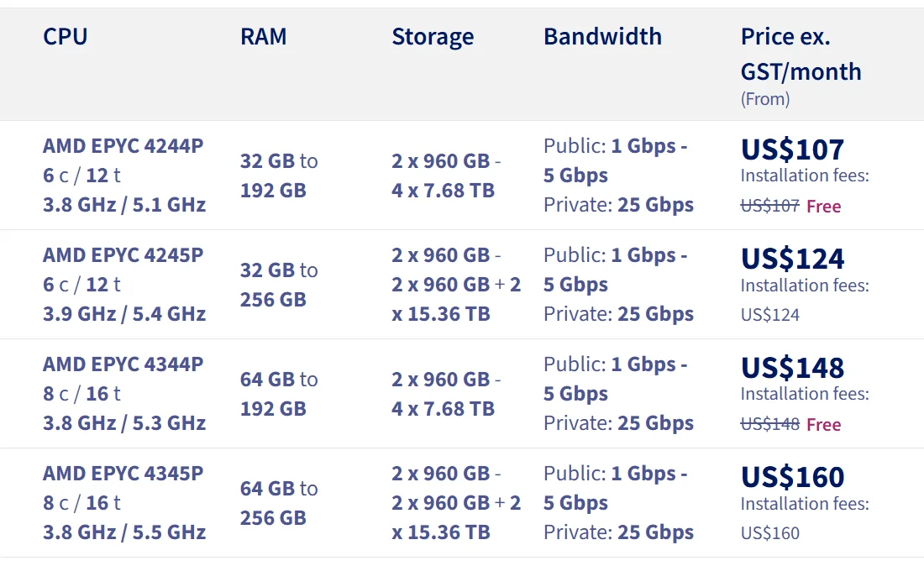Click the US$124 installation fee amount

coord(769,316)
